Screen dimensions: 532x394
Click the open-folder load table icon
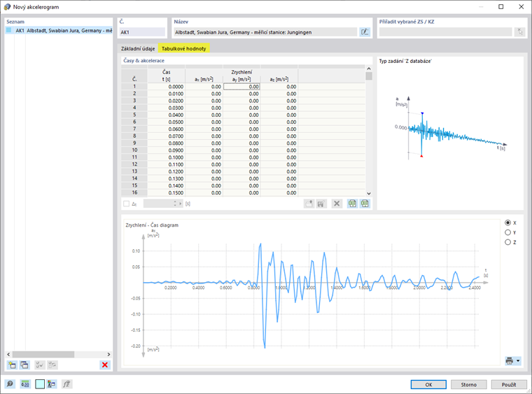click(x=309, y=204)
